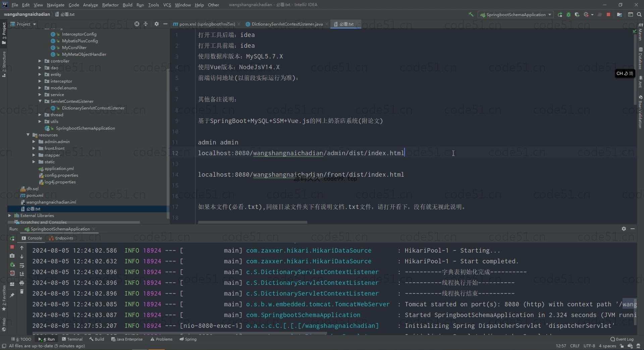
Task: Select the db.sql file
Action: click(x=32, y=188)
